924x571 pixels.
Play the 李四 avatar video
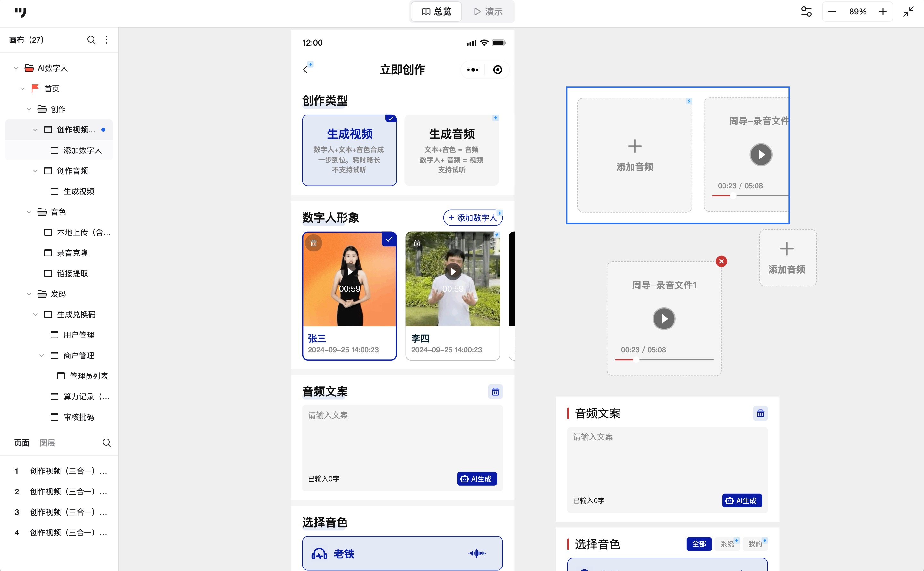(453, 271)
